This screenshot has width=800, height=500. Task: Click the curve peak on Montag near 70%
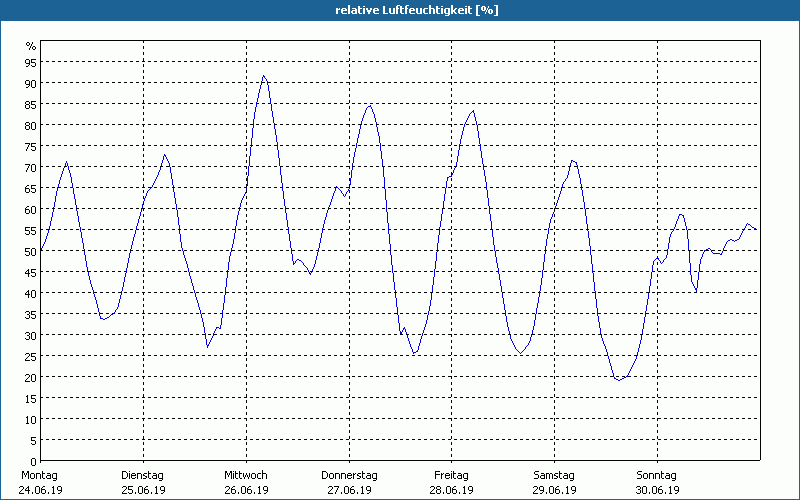(x=67, y=162)
